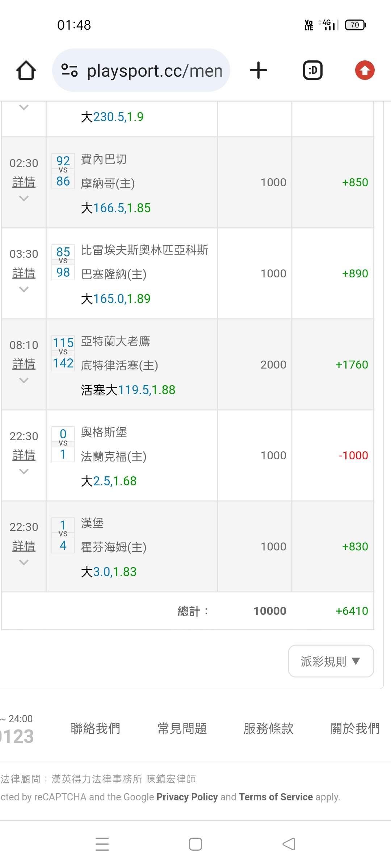This screenshot has height=868, width=391.
Task: Open the 派彩規則 dropdown
Action: point(331,661)
